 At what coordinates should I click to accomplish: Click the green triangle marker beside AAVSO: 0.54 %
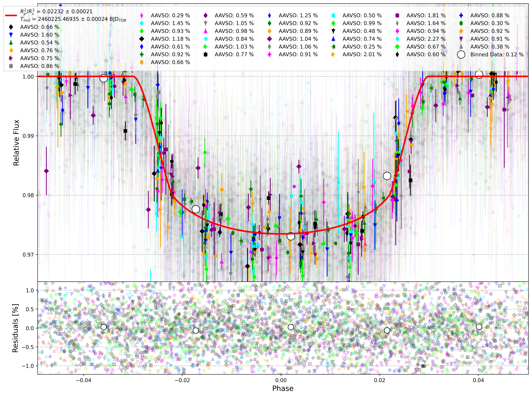[11, 42]
